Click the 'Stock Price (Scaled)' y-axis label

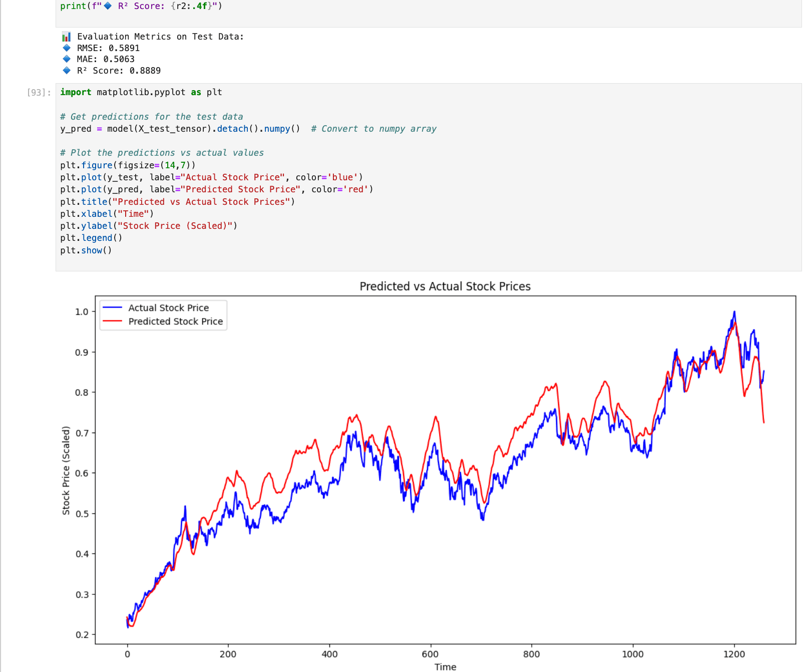pos(66,470)
